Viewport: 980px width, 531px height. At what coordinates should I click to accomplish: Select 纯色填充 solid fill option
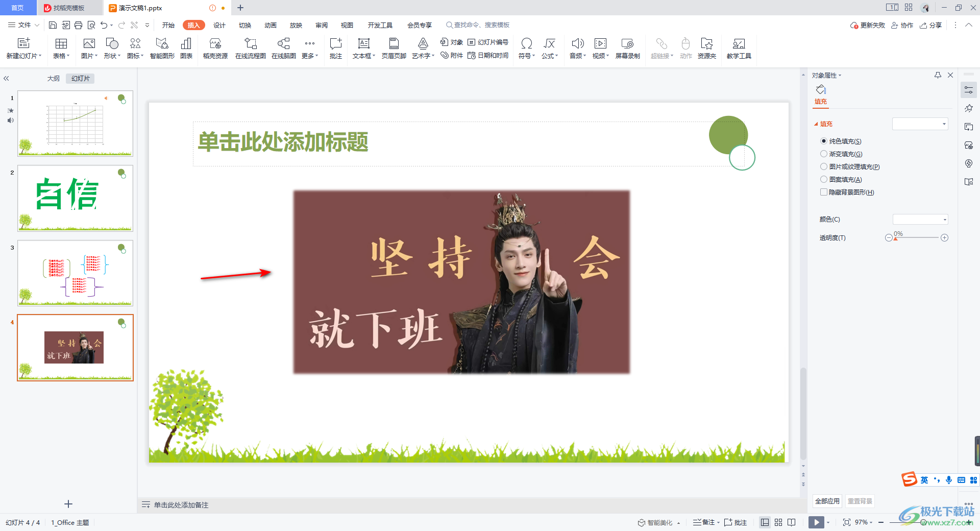point(824,141)
